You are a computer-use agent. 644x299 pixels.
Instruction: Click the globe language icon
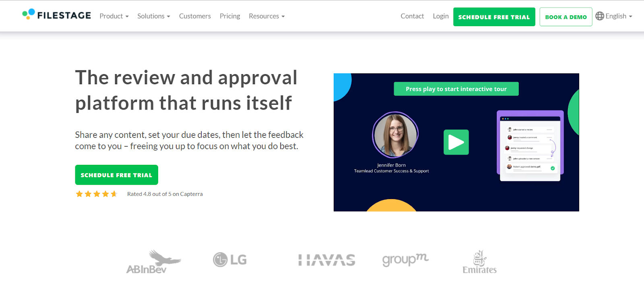coord(600,16)
